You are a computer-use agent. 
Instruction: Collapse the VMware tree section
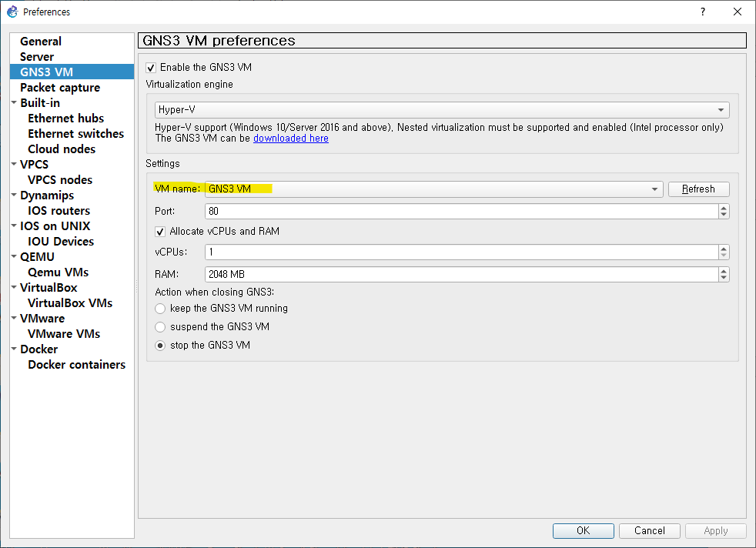point(14,319)
